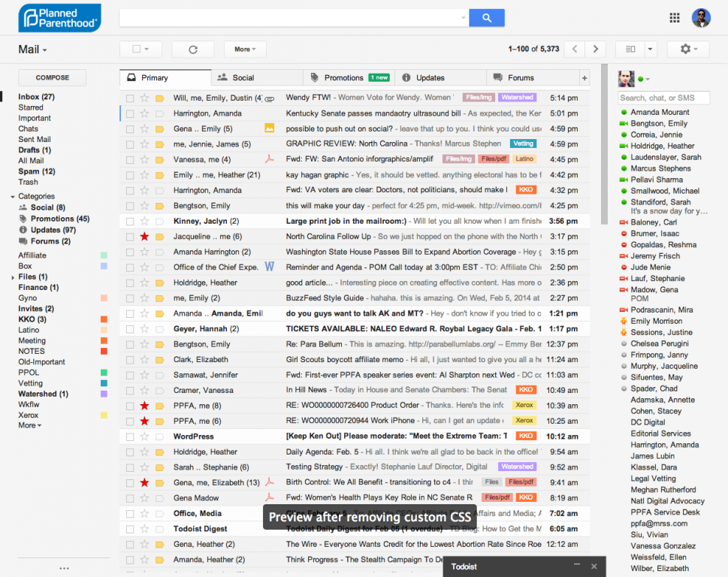Open the Sent Mail folder

tap(35, 139)
